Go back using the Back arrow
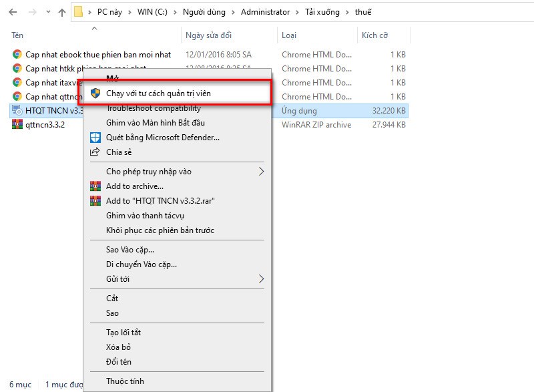534x392 pixels. (13, 12)
